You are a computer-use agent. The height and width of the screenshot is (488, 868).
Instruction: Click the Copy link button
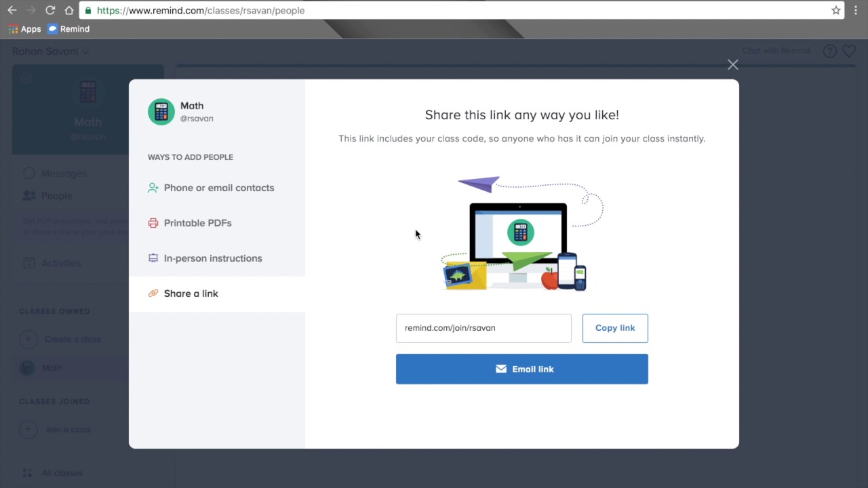[615, 328]
